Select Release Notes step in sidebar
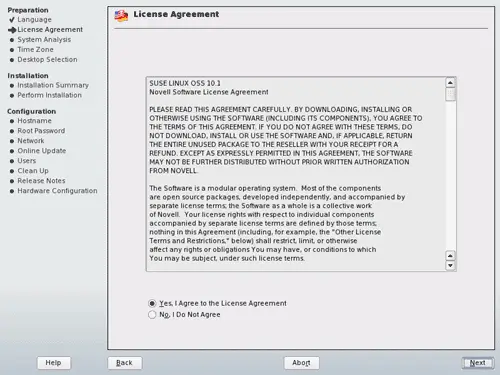500x375 pixels. point(41,181)
